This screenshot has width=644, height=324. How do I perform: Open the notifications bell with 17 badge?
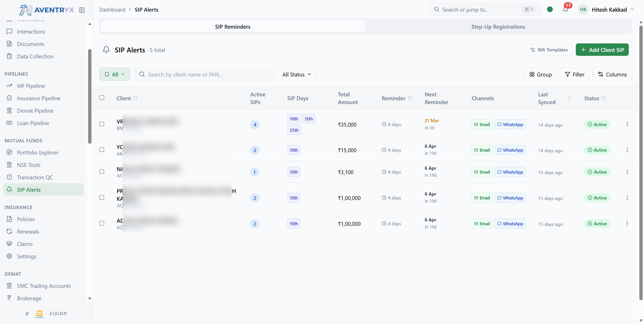pyautogui.click(x=565, y=10)
